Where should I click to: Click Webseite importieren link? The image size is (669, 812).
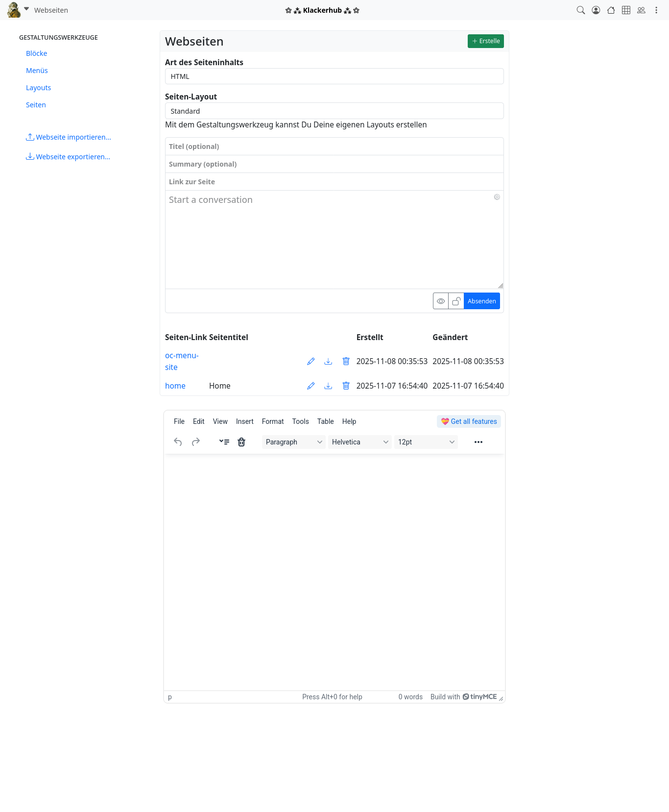[x=69, y=137]
